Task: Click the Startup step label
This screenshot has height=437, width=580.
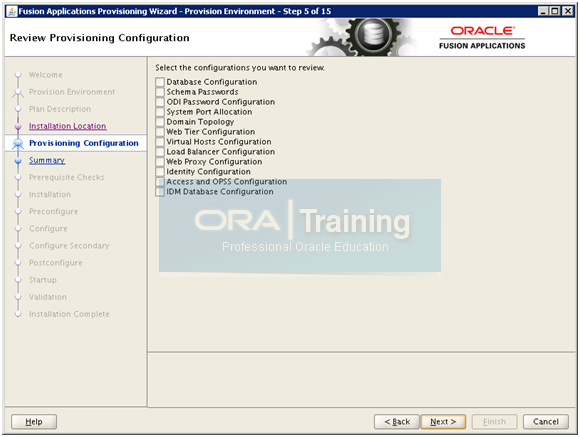Action: coord(43,280)
